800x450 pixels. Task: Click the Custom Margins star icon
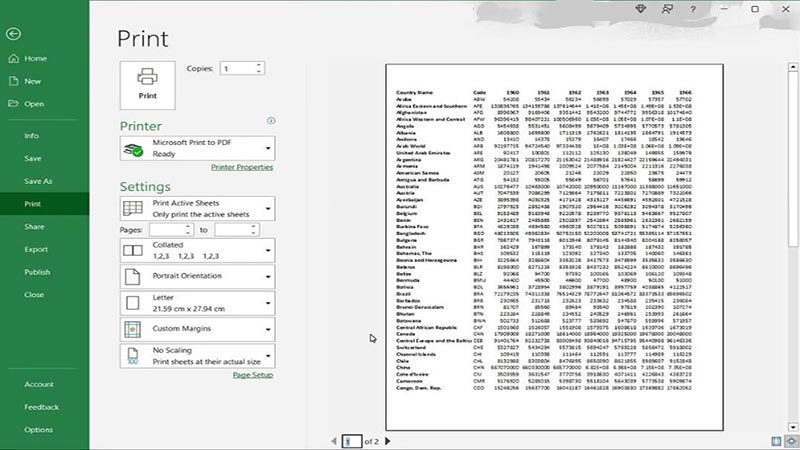[x=133, y=329]
